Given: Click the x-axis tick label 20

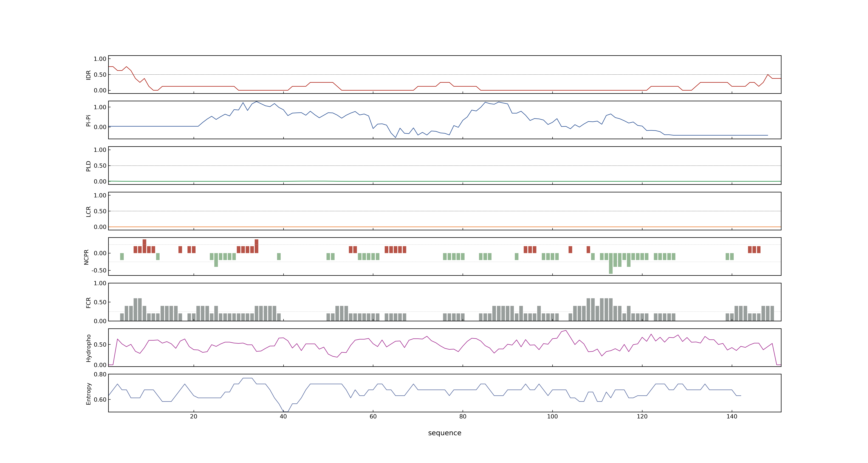Looking at the screenshot, I should tap(193, 416).
